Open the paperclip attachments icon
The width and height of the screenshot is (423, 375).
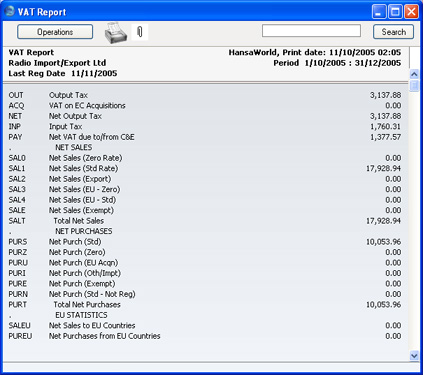coord(140,32)
